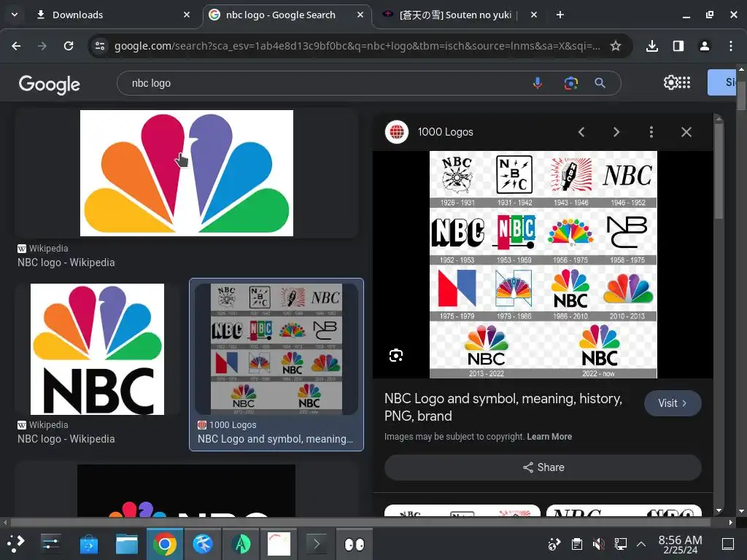Open site information icon in address bar
Viewport: 747px width, 560px height.
click(x=100, y=46)
